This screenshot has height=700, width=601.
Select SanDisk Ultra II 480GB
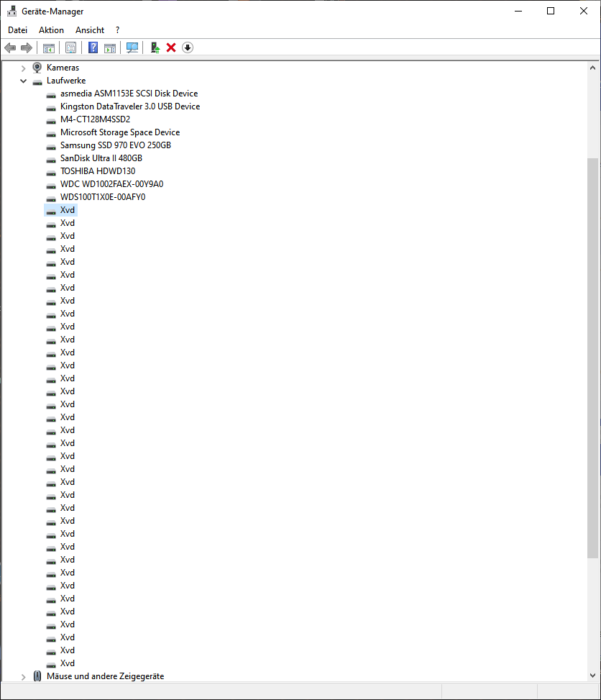point(101,158)
